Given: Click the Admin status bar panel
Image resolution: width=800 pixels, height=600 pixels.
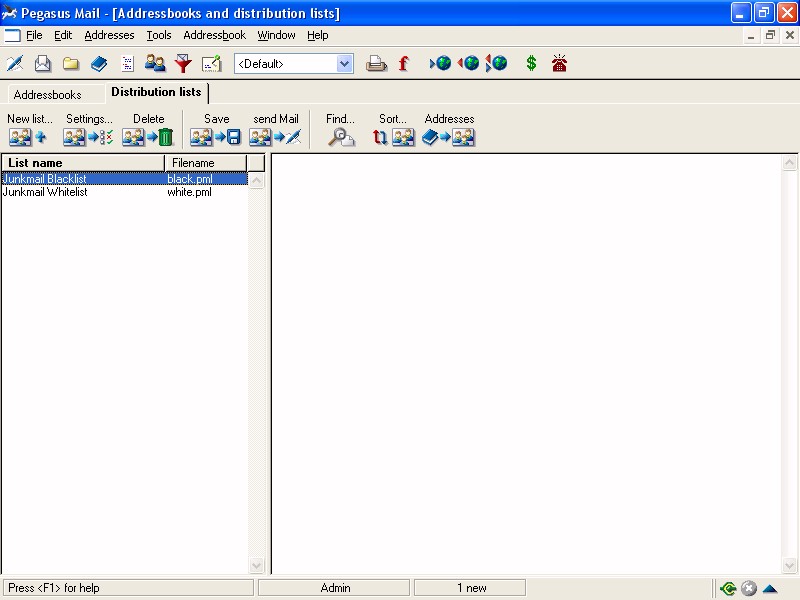Looking at the screenshot, I should (x=334, y=588).
